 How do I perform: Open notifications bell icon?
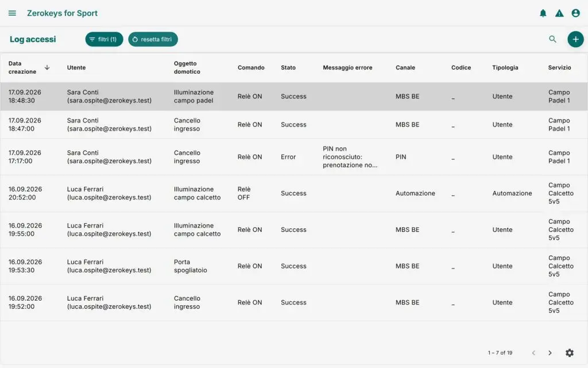543,13
